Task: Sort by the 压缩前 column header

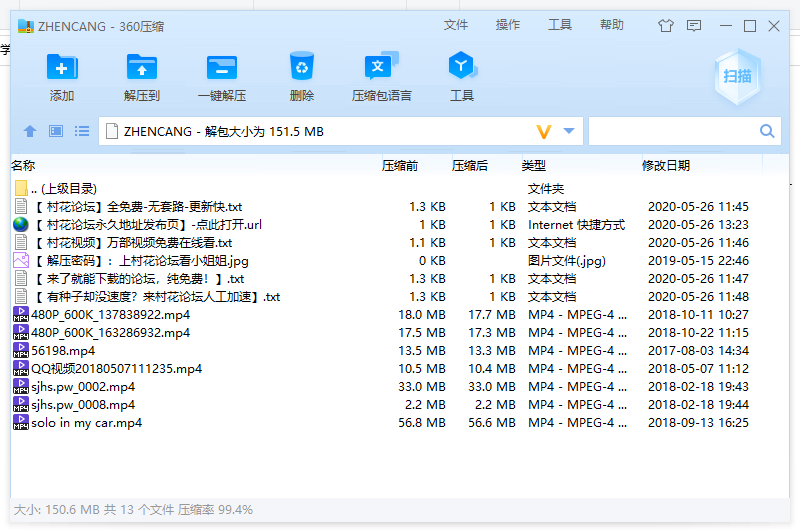Action: coord(400,165)
